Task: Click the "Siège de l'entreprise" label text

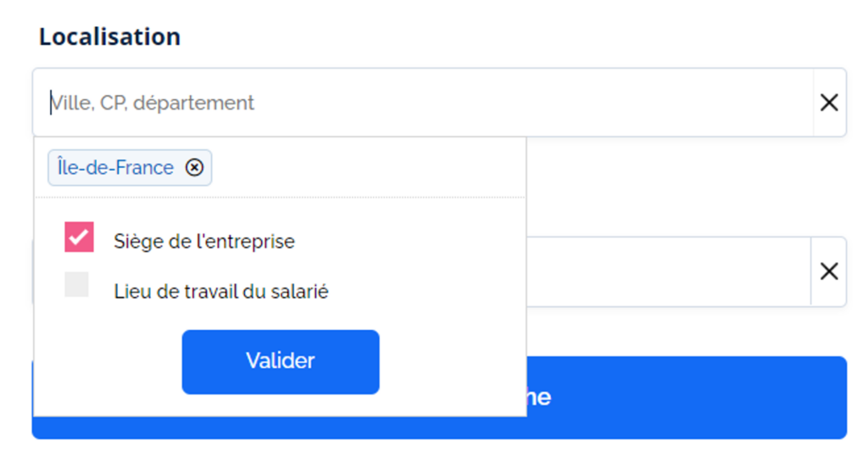Action: [204, 242]
